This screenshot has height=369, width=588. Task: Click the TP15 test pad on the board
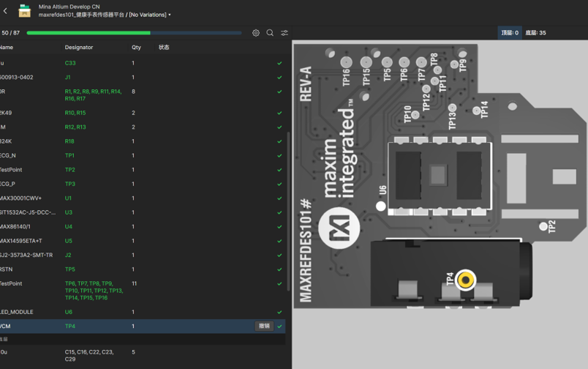366,62
